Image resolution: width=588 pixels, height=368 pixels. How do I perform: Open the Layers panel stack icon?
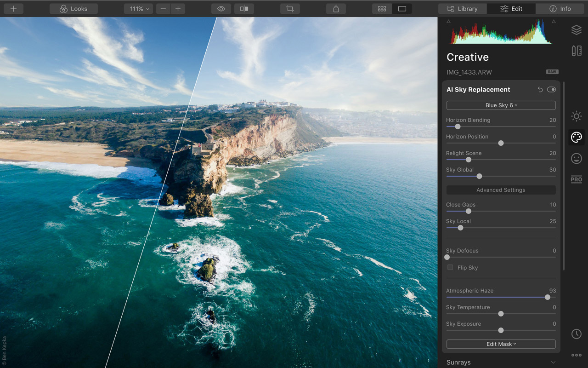click(576, 30)
